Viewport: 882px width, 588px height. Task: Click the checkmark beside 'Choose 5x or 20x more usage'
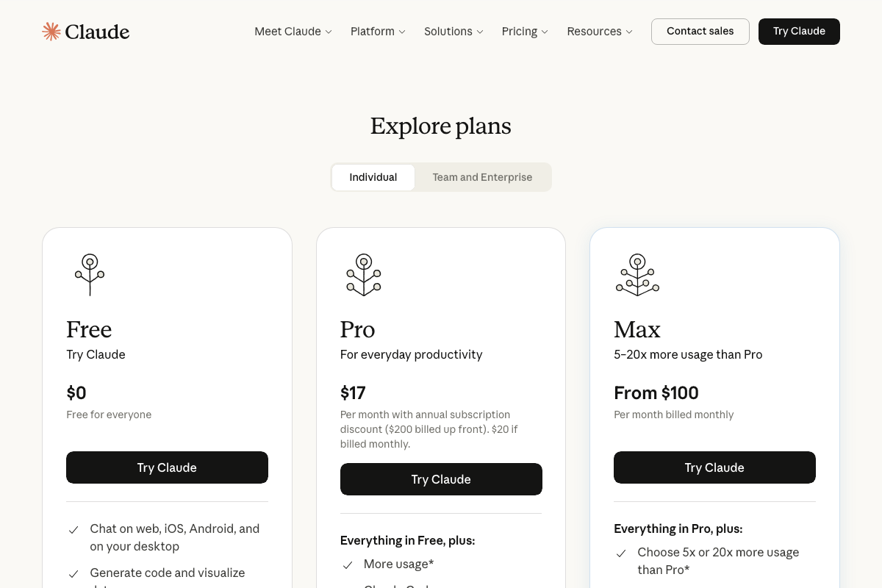pyautogui.click(x=620, y=553)
